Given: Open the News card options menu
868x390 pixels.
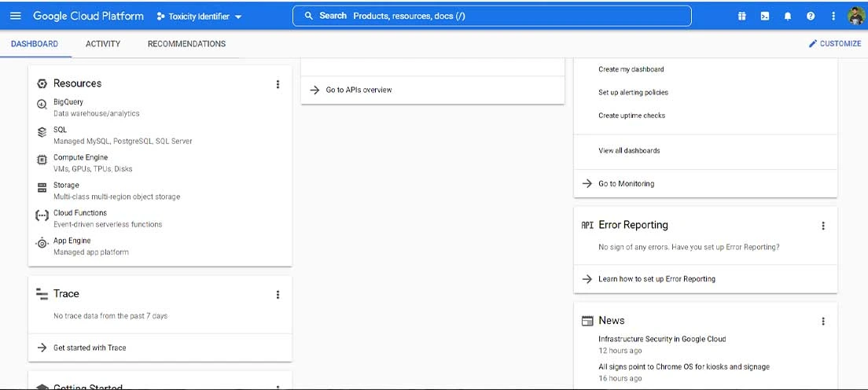Looking at the screenshot, I should [x=823, y=321].
